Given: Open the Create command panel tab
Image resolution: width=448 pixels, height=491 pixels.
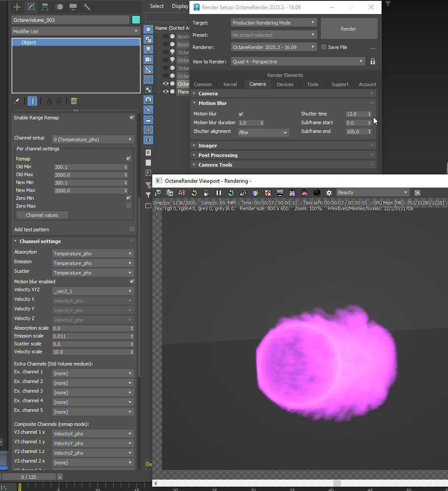Looking at the screenshot, I should (x=17, y=7).
